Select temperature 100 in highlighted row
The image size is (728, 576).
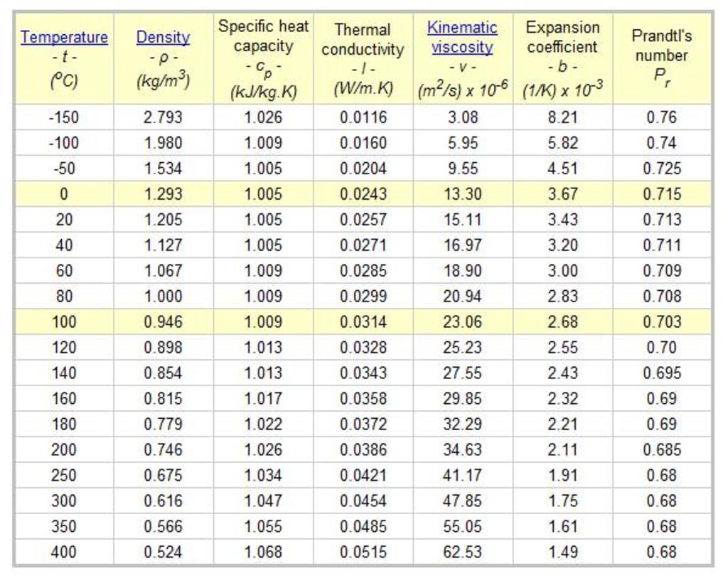(64, 322)
